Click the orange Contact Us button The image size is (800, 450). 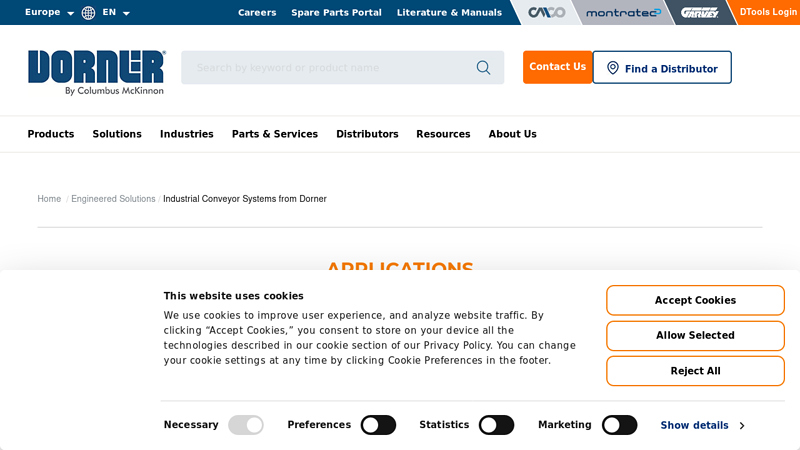point(557,67)
